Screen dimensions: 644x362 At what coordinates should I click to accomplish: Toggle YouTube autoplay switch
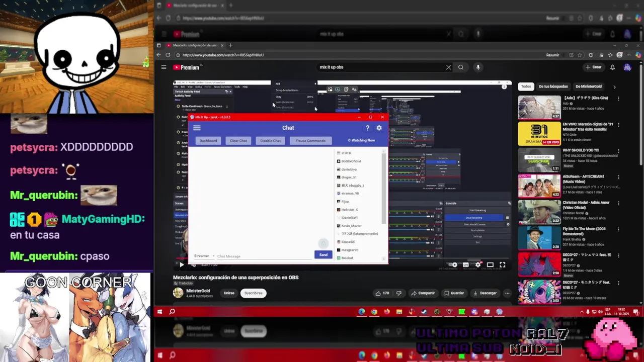point(453,265)
